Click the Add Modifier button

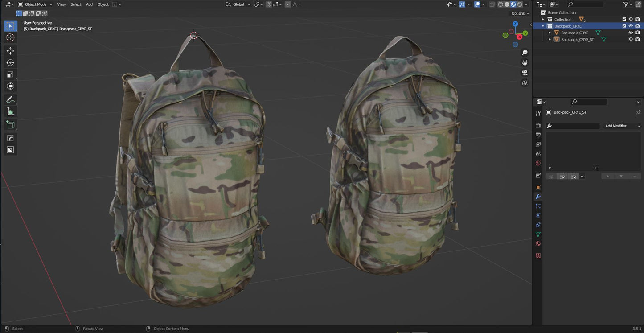pos(622,126)
